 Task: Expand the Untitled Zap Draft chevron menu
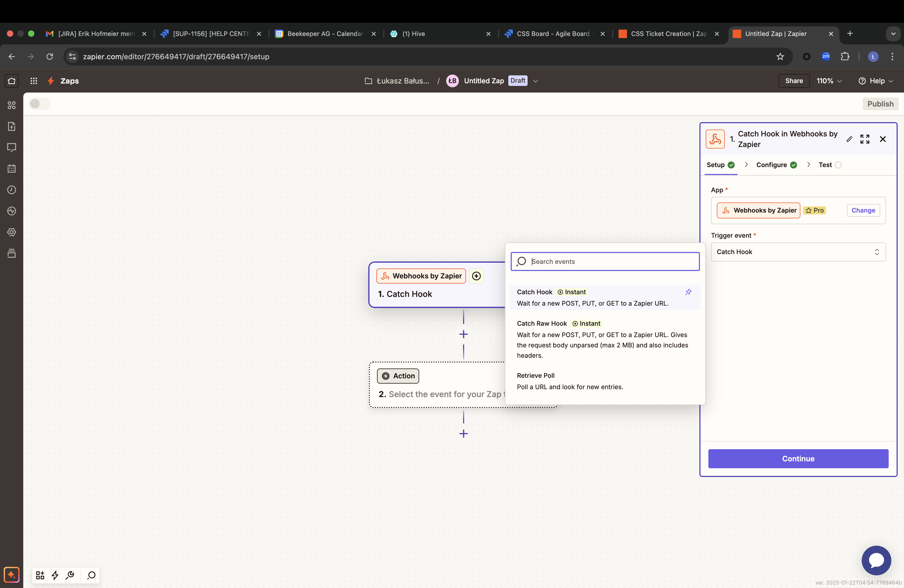[x=536, y=81]
